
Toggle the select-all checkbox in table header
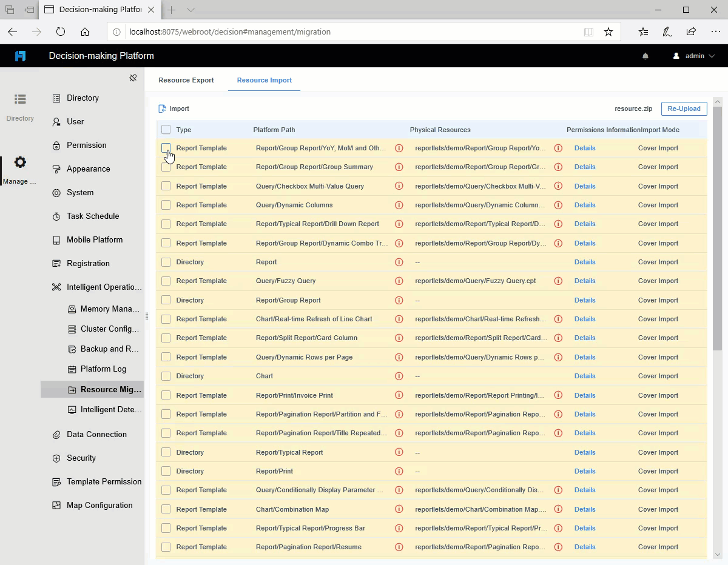pos(166,130)
